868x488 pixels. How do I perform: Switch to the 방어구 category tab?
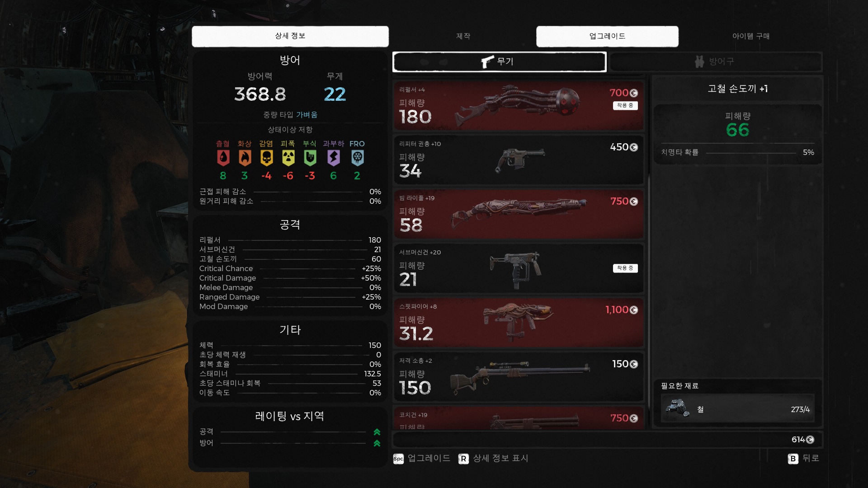click(x=716, y=61)
